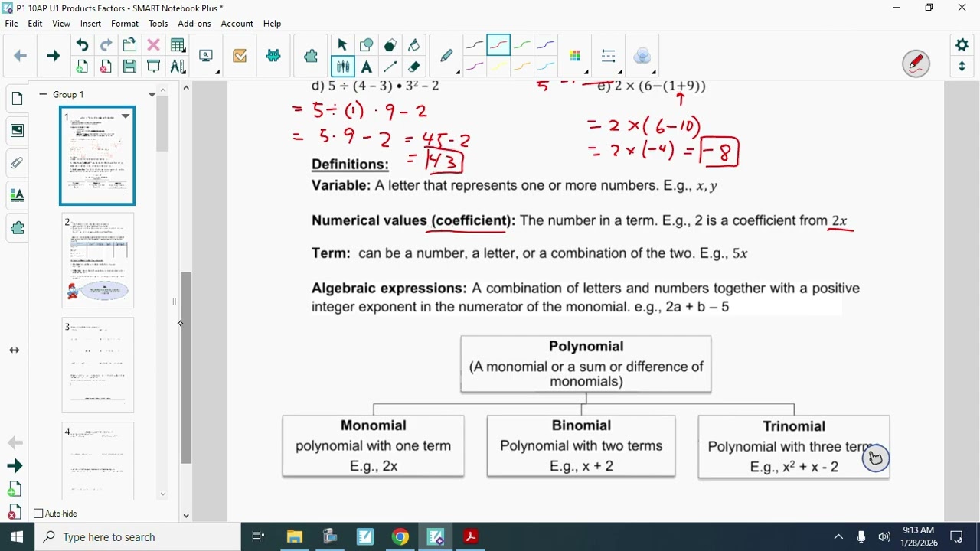The image size is (980, 551).
Task: Switch to the Properties tab
Action: click(x=17, y=195)
